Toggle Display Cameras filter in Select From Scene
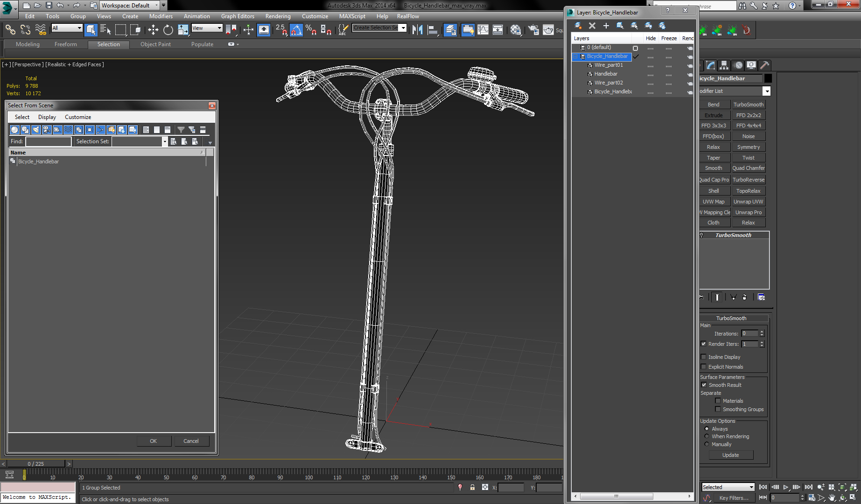Viewport: 861px width, 504px height. tap(47, 130)
